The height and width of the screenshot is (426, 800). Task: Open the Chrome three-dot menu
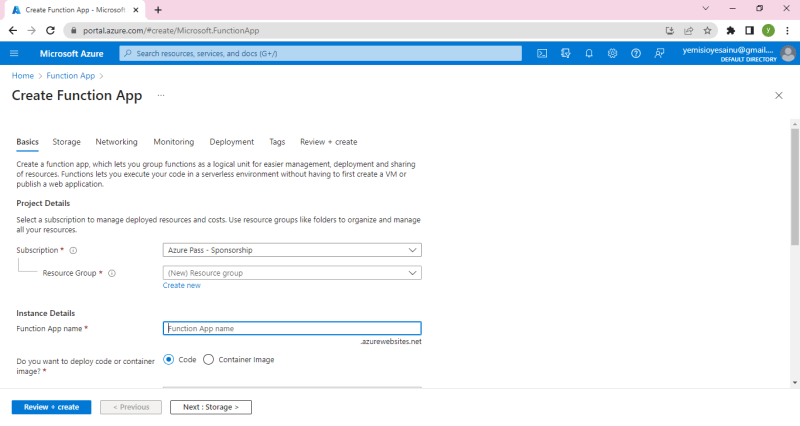tap(787, 31)
